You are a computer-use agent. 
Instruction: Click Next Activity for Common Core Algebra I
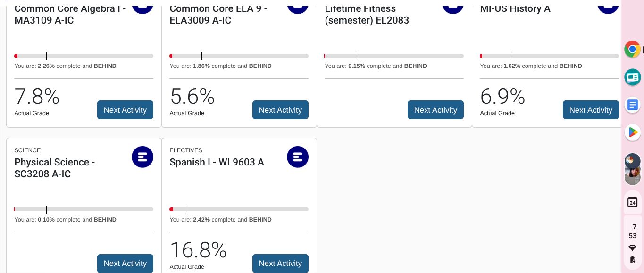point(125,110)
